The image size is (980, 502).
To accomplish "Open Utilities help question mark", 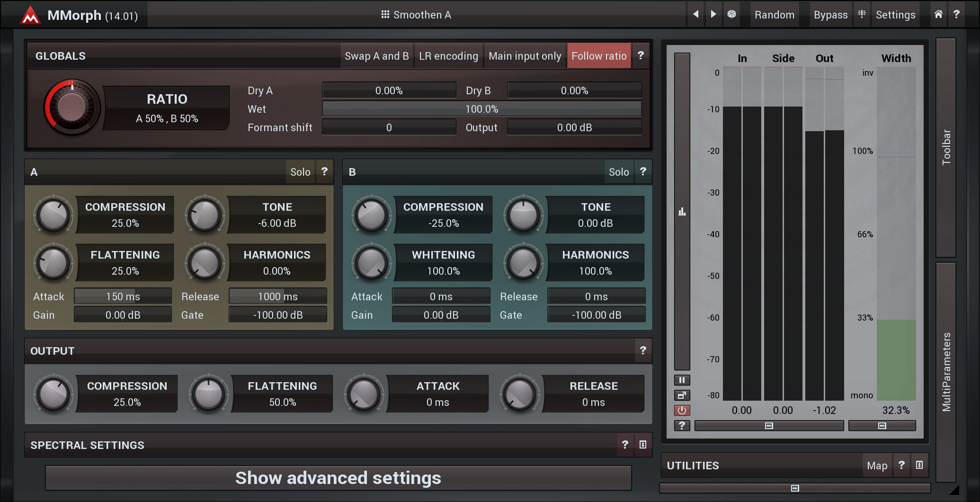I will pos(901,465).
